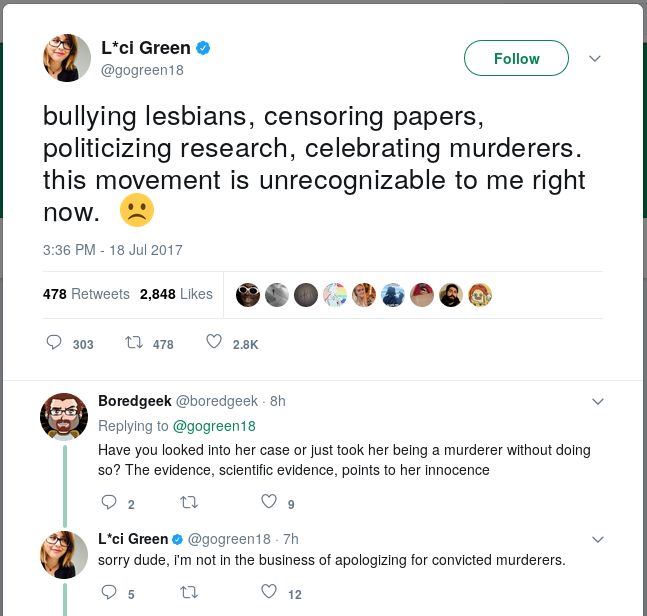The width and height of the screenshot is (647, 616).
Task: Reply to L*ci Green's 7h tweet
Action: click(109, 592)
